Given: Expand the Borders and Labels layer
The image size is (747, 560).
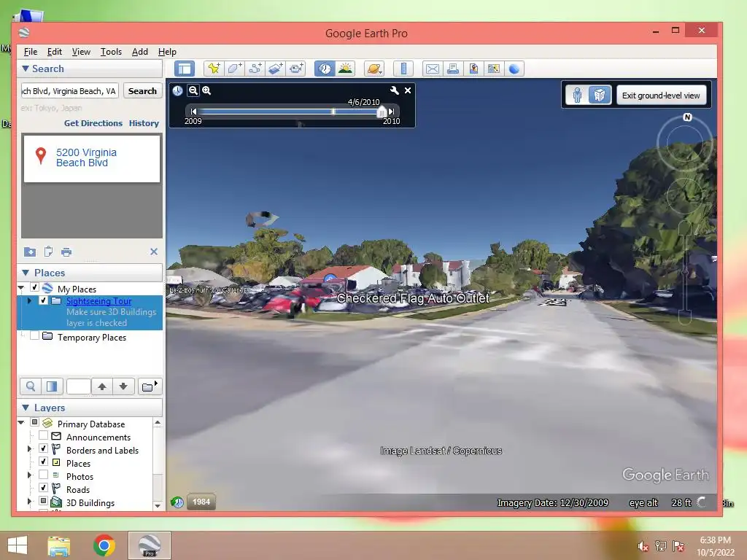Looking at the screenshot, I should click(x=29, y=448).
